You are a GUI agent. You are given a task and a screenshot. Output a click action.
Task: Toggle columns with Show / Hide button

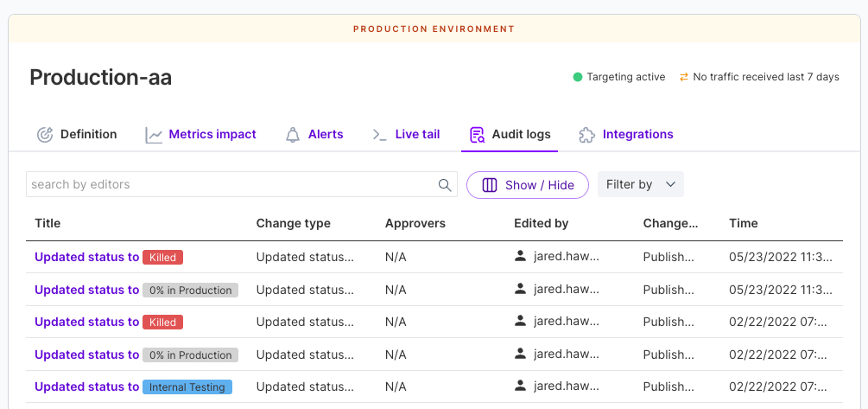point(527,185)
